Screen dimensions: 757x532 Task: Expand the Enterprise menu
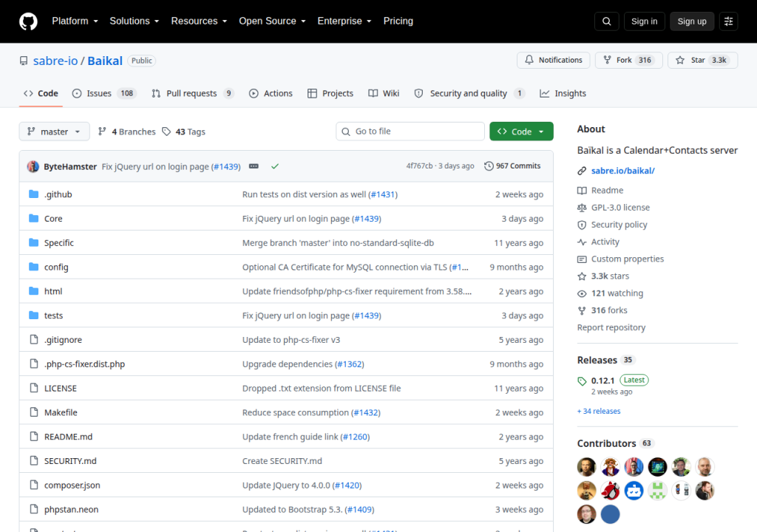pos(344,21)
